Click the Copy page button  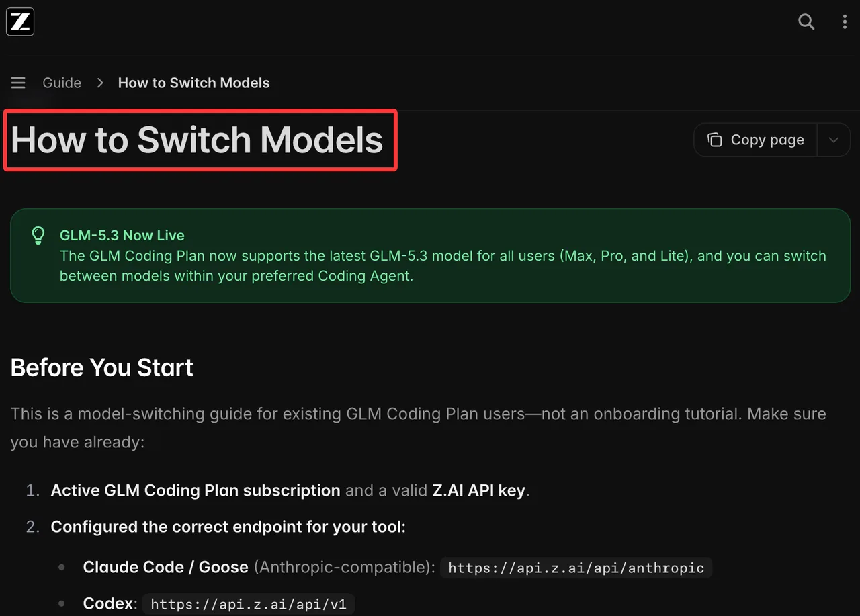pos(756,140)
